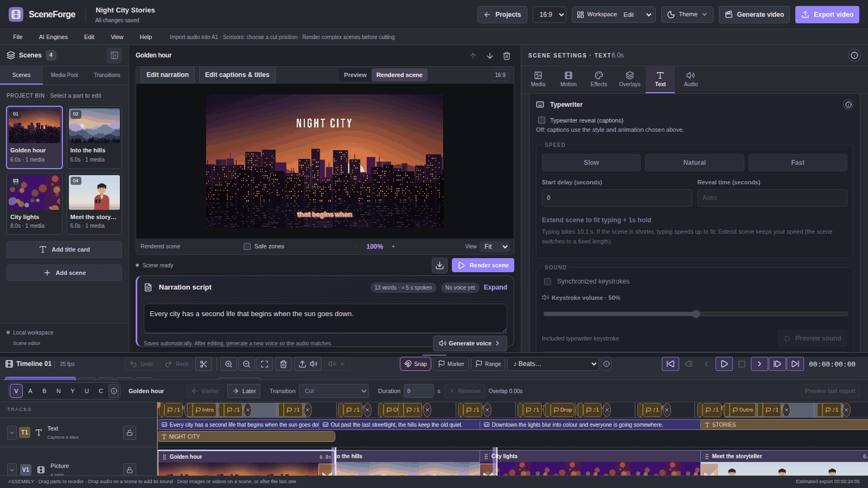Click Add title card
868x488 pixels.
click(64, 249)
